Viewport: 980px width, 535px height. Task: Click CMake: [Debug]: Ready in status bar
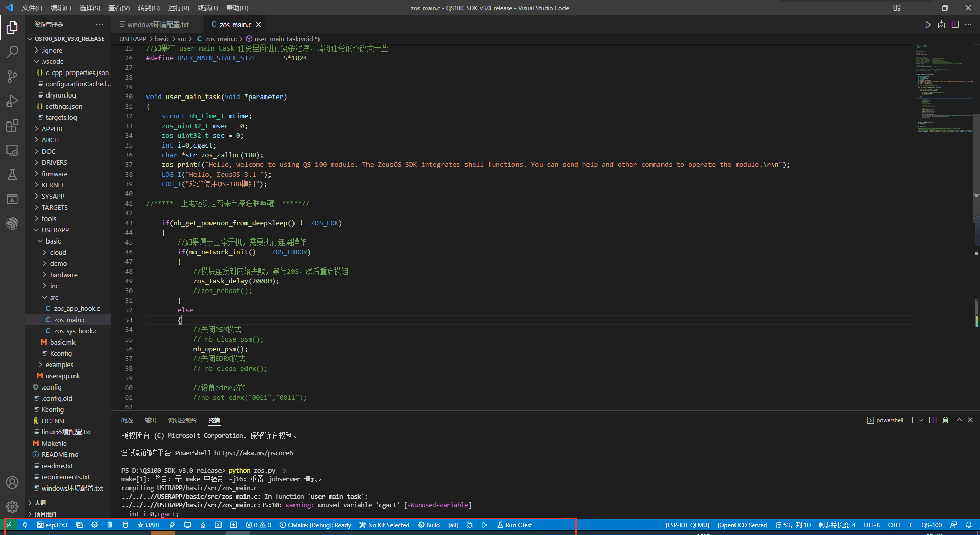pos(315,525)
